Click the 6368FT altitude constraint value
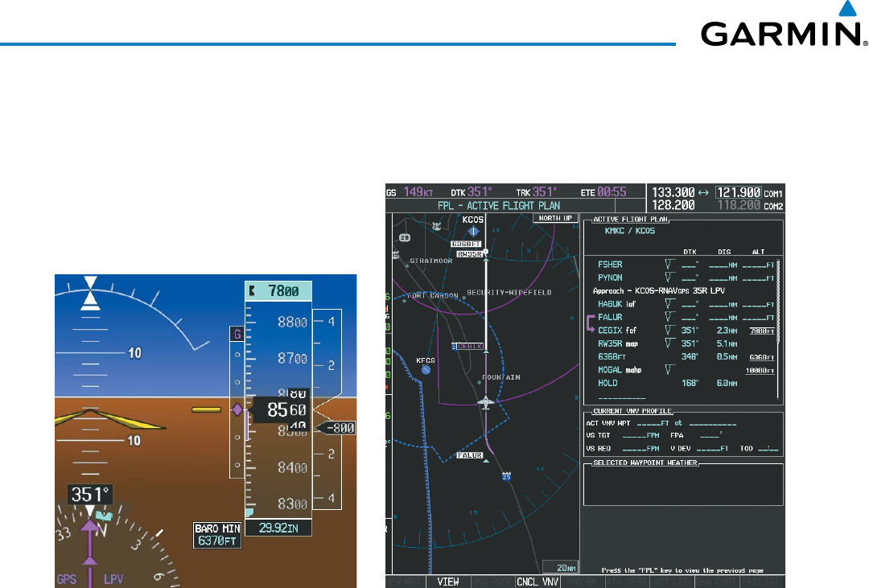Image resolution: width=869 pixels, height=588 pixels. tap(762, 357)
